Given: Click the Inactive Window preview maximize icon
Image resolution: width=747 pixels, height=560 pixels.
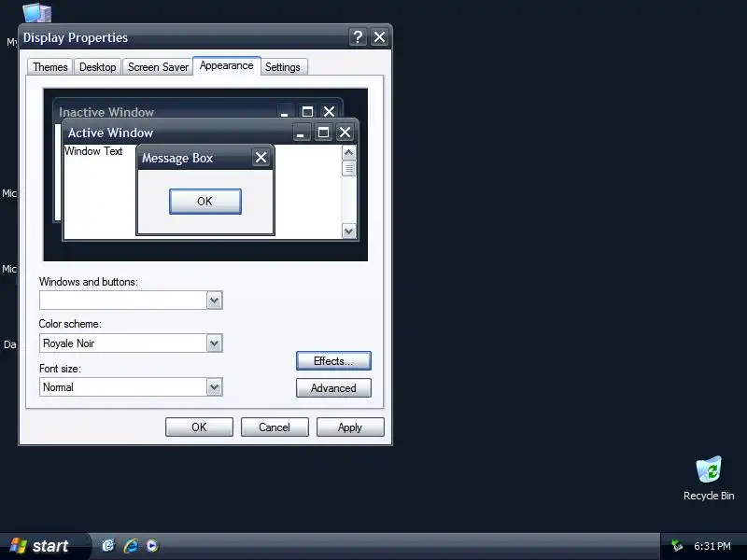Looking at the screenshot, I should (307, 112).
